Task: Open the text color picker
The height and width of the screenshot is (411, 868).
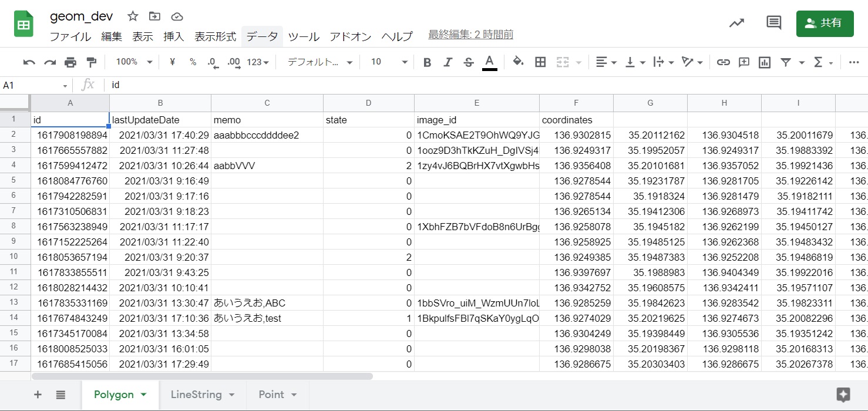Action: point(489,62)
